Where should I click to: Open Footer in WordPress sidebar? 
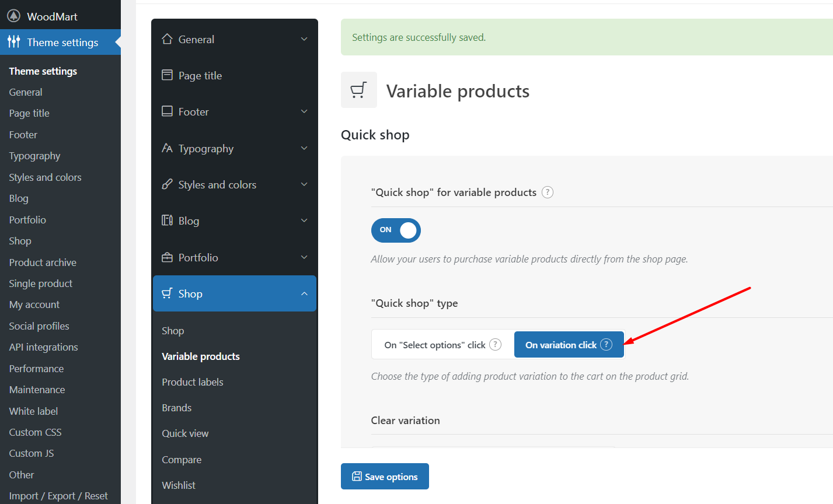pos(23,135)
